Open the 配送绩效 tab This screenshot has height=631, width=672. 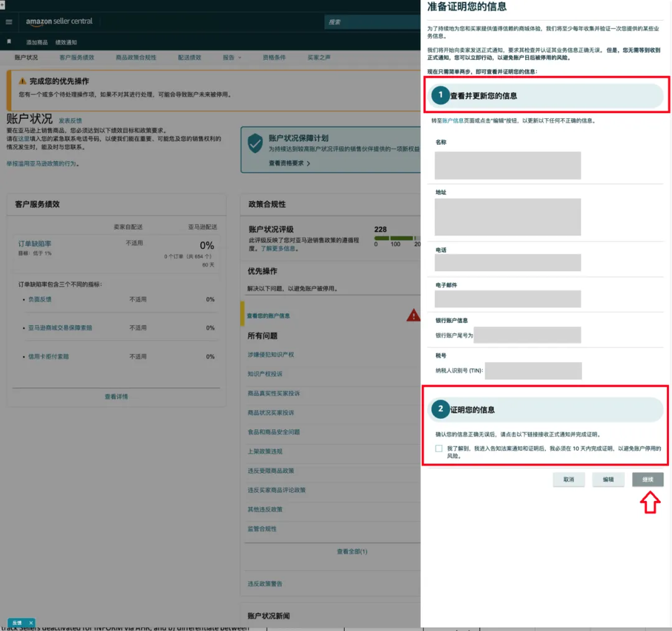(189, 57)
